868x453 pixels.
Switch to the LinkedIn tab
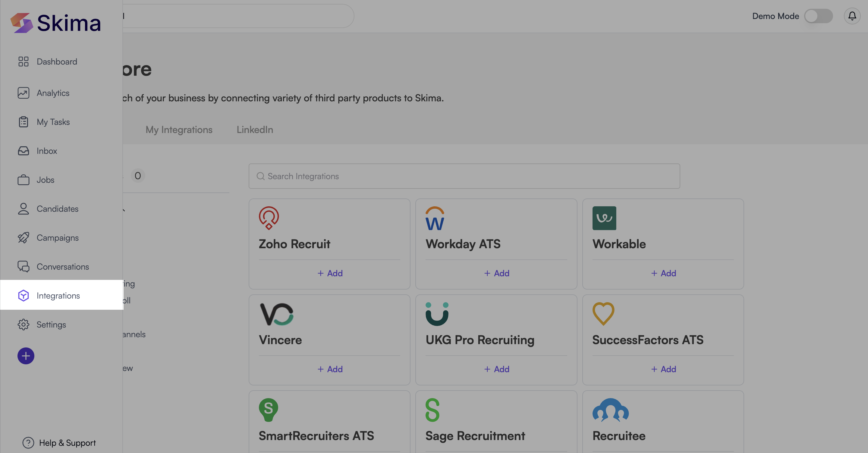(255, 129)
